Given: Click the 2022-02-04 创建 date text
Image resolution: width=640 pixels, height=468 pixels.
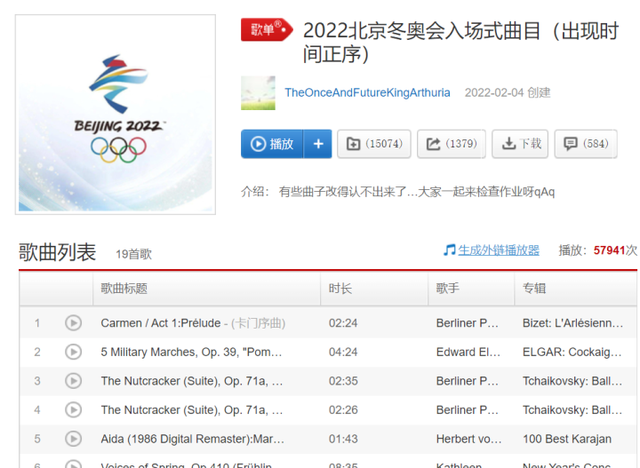Looking at the screenshot, I should pos(507,93).
